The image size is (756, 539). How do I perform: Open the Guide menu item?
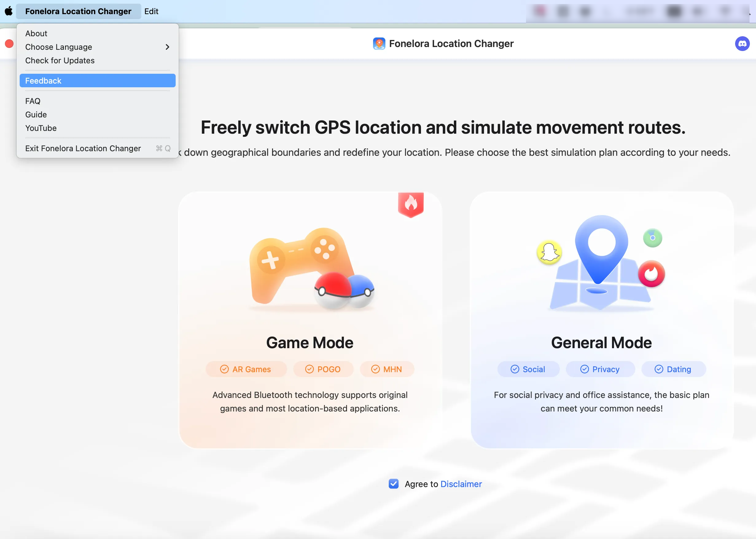97,115
